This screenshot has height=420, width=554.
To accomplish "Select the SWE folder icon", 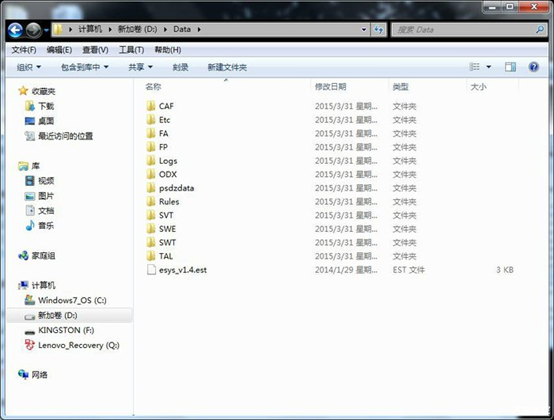I will click(x=151, y=229).
